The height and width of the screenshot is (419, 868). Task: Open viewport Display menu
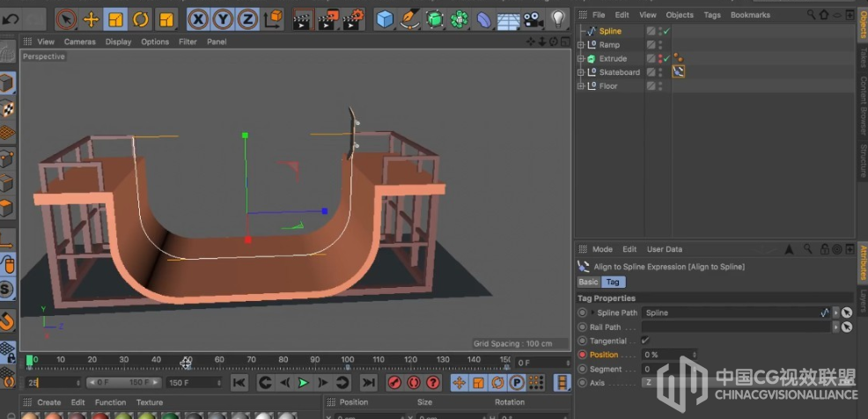(119, 41)
